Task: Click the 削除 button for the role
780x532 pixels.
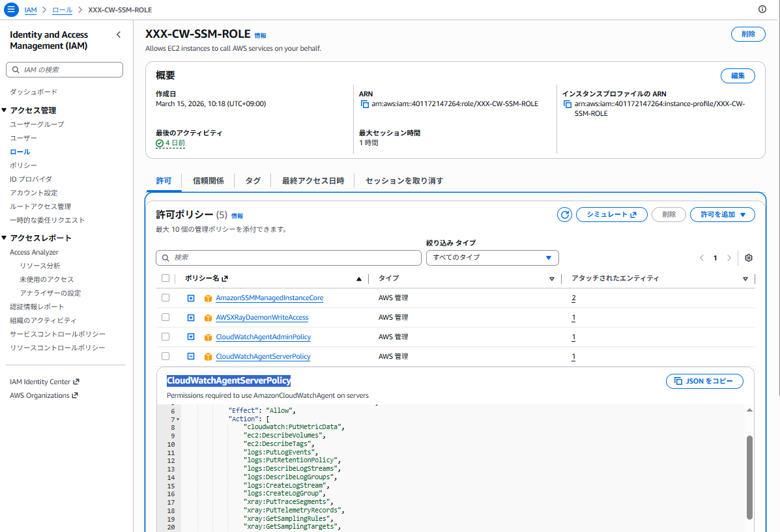Action: (x=748, y=35)
